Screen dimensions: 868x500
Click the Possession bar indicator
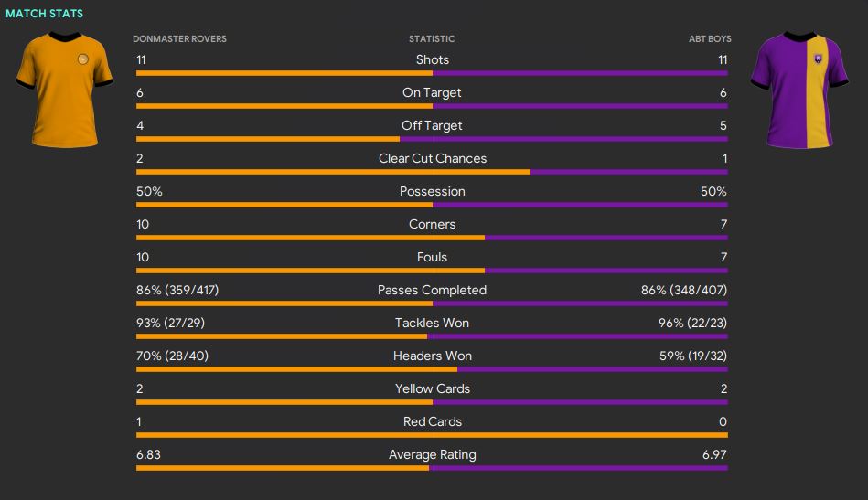pos(432,205)
